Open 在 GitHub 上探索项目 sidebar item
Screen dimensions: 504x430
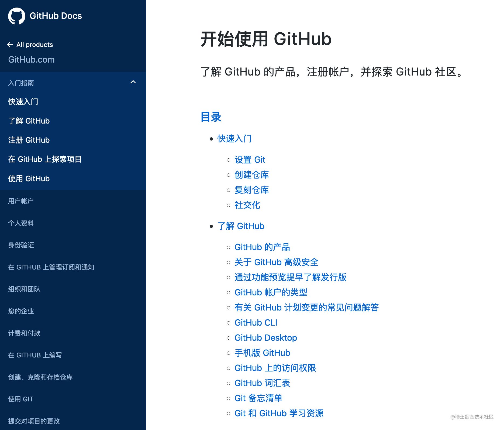click(x=45, y=159)
